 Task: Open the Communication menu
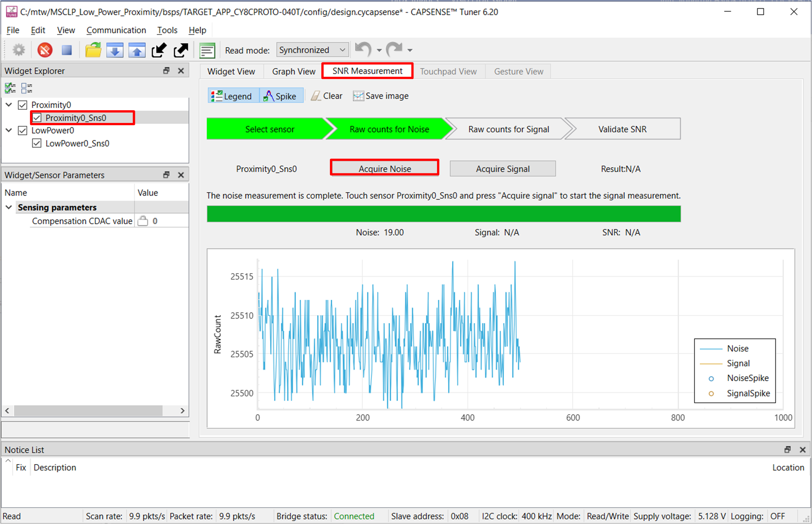(116, 30)
